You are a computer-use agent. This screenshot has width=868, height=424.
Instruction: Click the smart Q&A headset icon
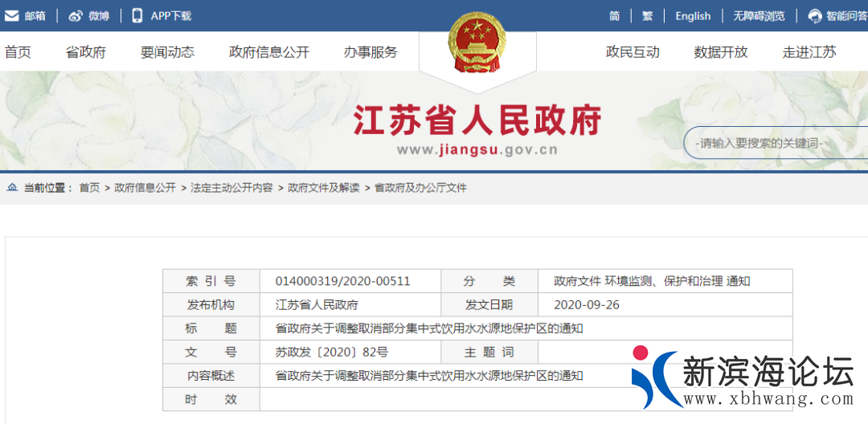tap(815, 16)
